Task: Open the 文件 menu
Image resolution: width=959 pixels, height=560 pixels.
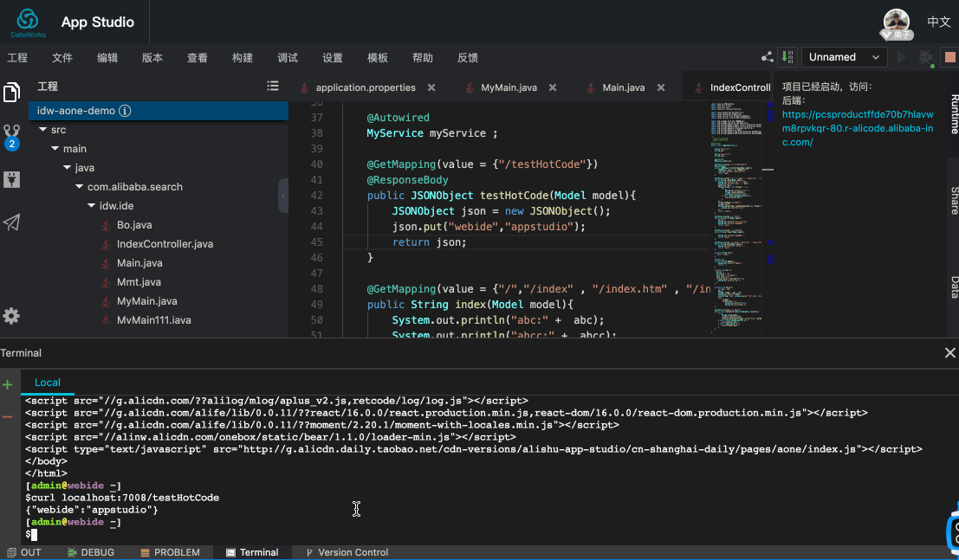Action: click(x=62, y=57)
